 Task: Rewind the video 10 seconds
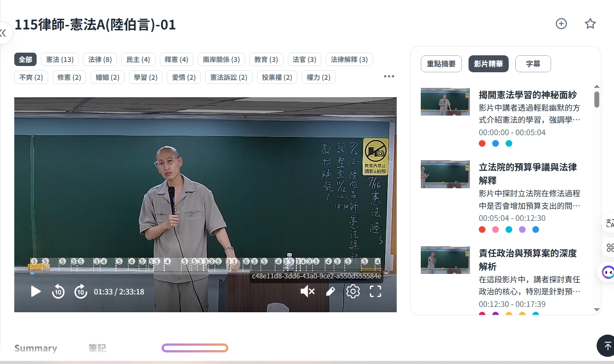pyautogui.click(x=58, y=292)
